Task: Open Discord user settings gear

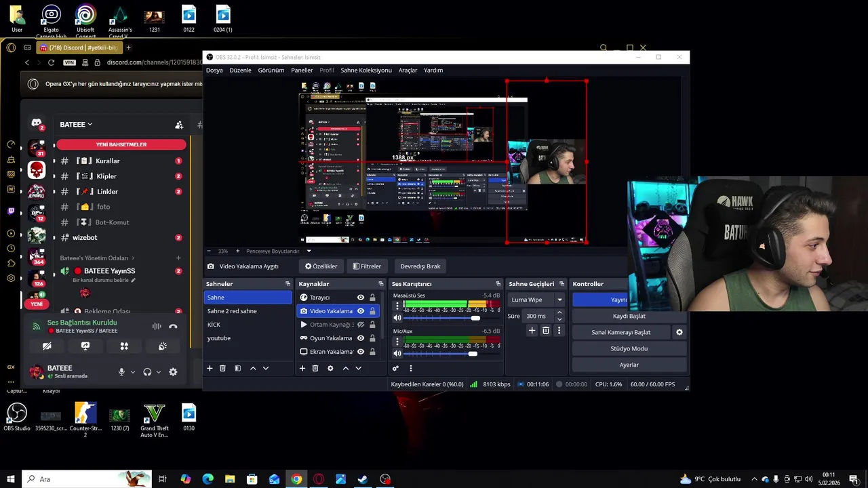Action: tap(173, 371)
